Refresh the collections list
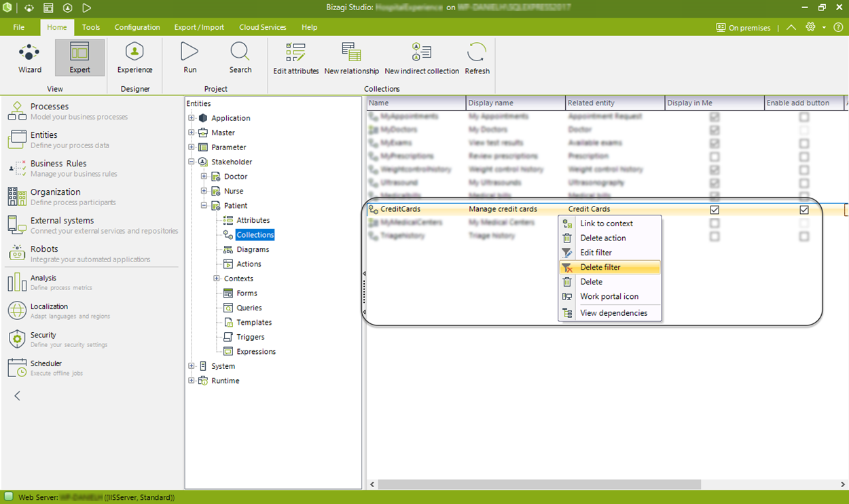The image size is (849, 504). point(477,58)
